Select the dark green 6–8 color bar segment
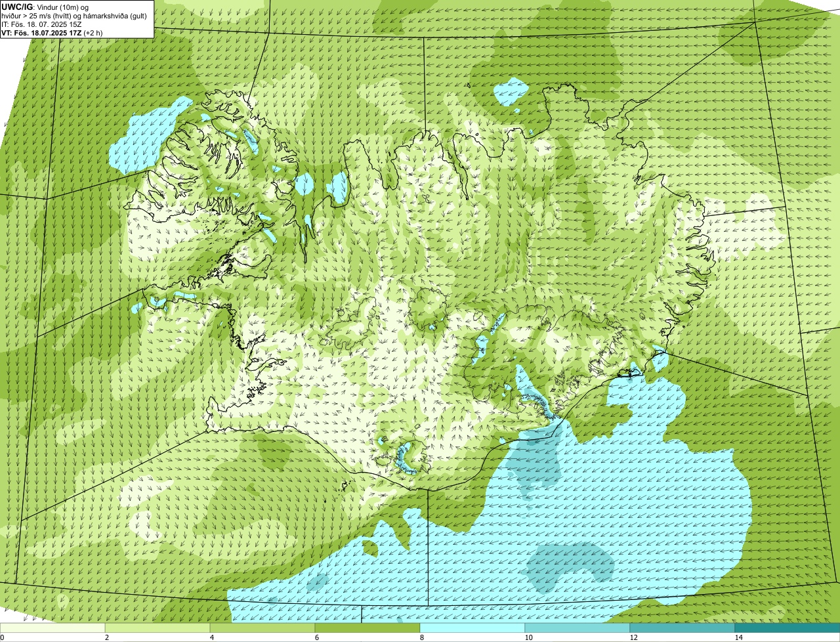Screen dimensions: 840x642 coord(367,628)
